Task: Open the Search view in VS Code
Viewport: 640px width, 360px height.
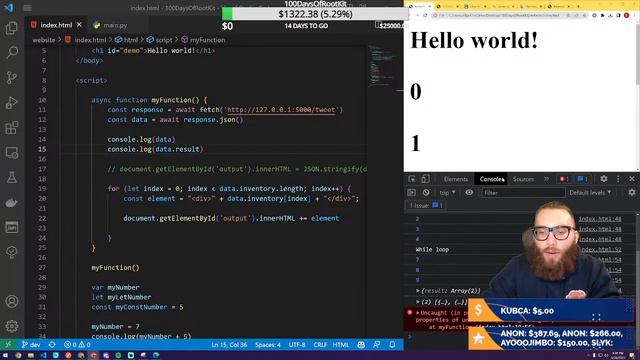Action: pos(12,52)
